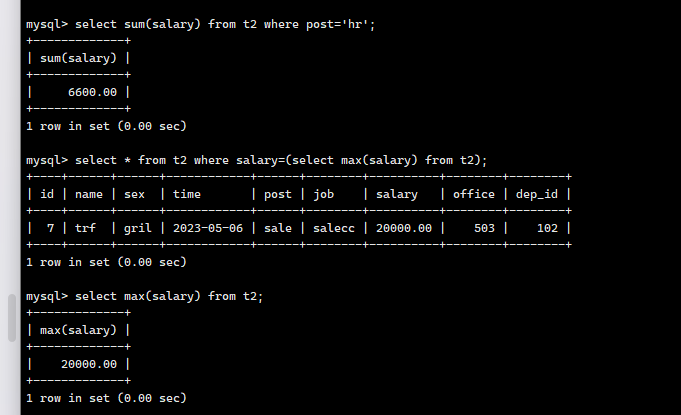This screenshot has height=415, width=681.
Task: Click the 'salary' column header in the table
Action: point(397,194)
